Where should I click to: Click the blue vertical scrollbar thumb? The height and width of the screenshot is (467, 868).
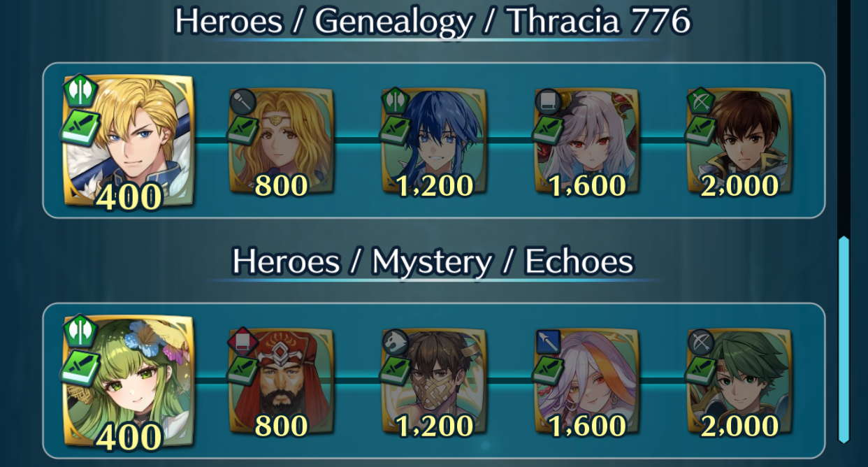point(844,339)
